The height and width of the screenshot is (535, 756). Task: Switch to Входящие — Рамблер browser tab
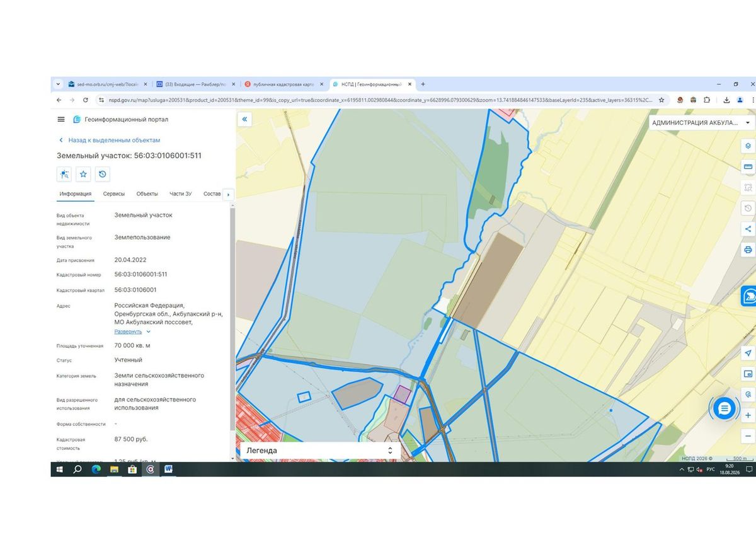coord(196,84)
